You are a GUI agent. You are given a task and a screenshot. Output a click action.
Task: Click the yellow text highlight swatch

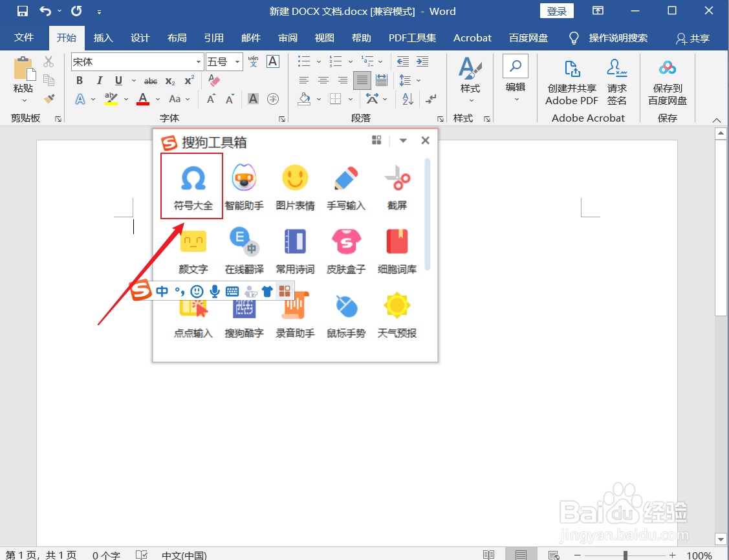pos(111,99)
